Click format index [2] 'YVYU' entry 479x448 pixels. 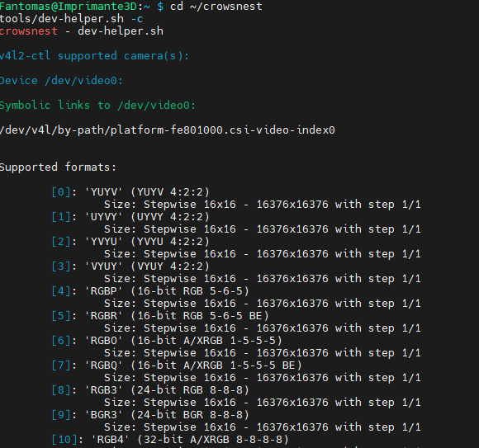click(x=130, y=242)
